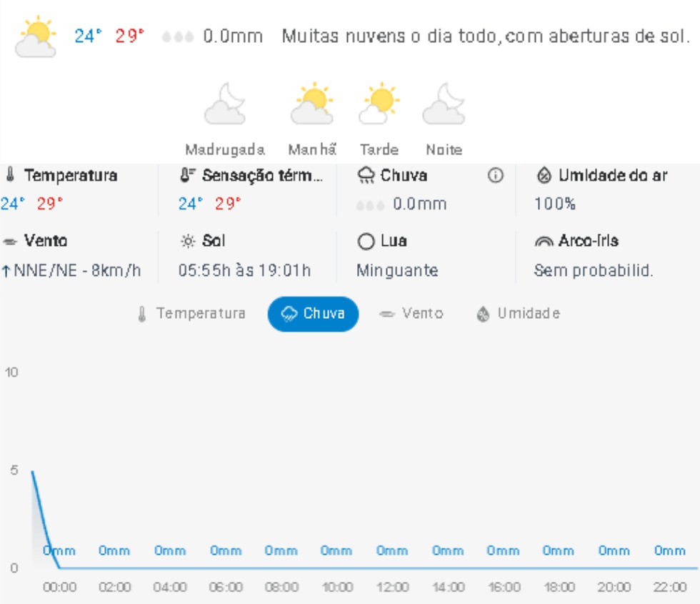
Task: Click the Noite cloudy moon icon
Action: tap(444, 104)
